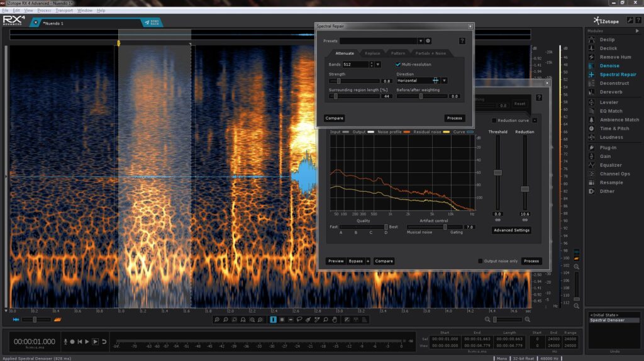
Task: Switch to the Replace tab
Action: click(x=372, y=53)
